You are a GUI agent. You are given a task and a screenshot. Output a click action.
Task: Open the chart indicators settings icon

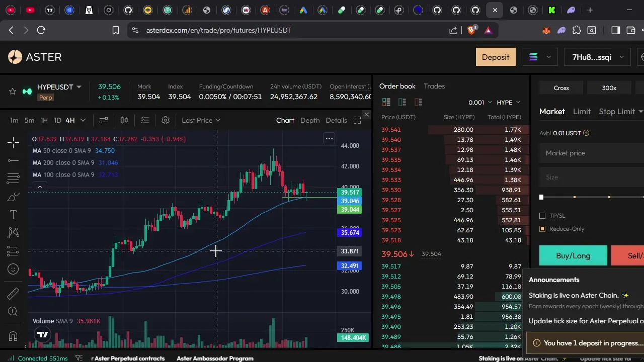[104, 120]
